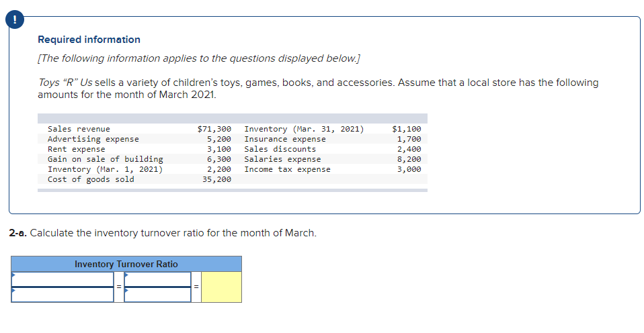Select the Cost of goods sold label
644x333 pixels.
click(x=91, y=179)
